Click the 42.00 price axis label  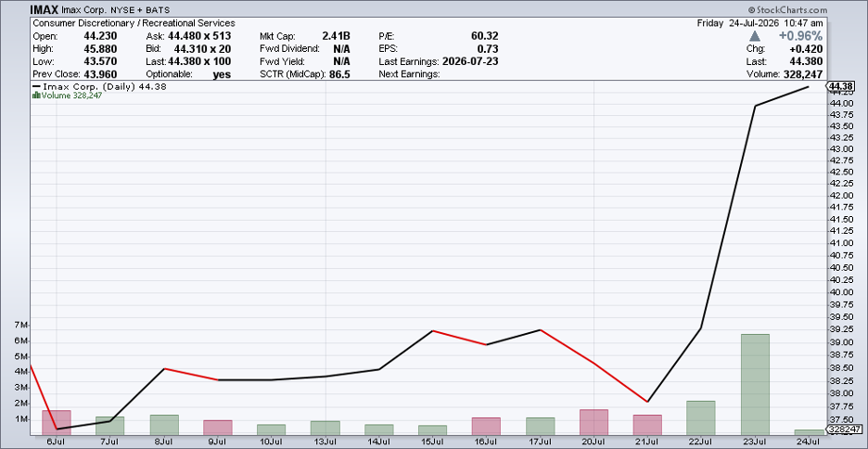pyautogui.click(x=839, y=196)
